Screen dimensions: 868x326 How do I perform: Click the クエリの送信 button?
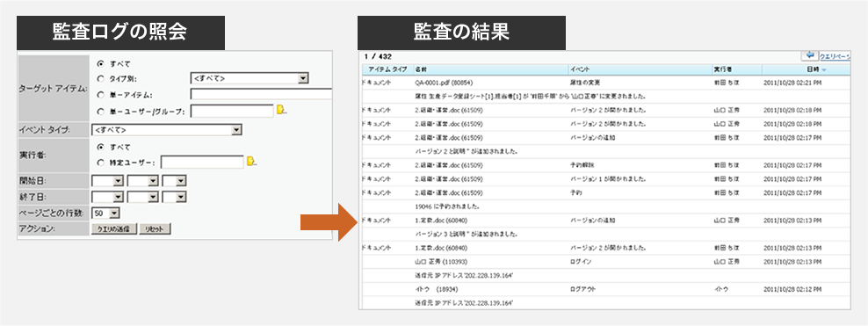(113, 229)
